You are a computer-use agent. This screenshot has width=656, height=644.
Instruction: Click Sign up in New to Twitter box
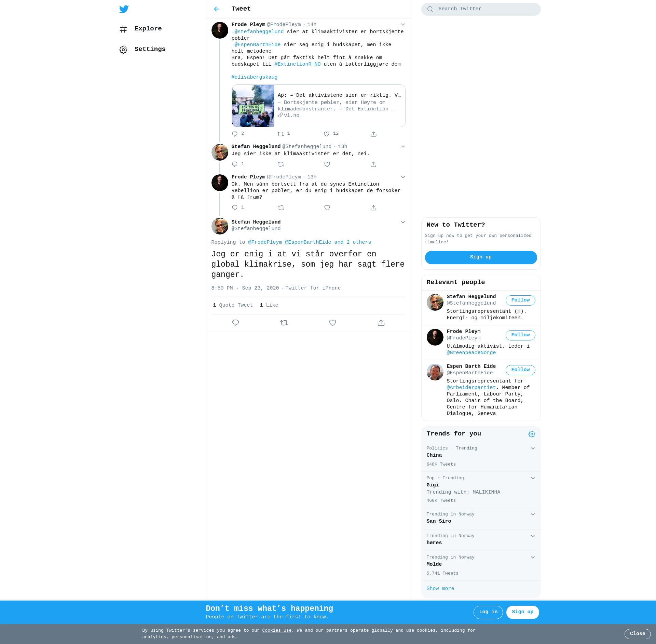[481, 257]
